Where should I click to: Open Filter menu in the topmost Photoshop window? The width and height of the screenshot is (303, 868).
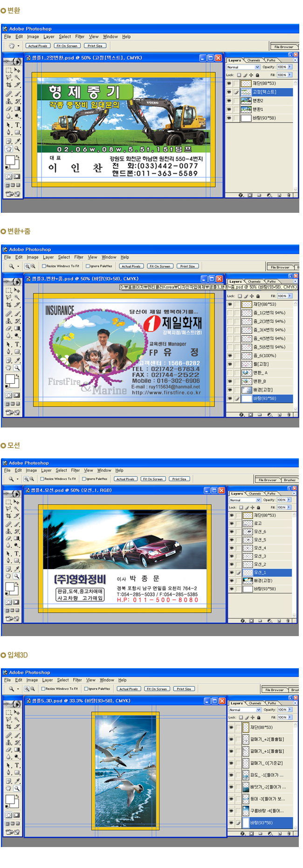[x=80, y=37]
